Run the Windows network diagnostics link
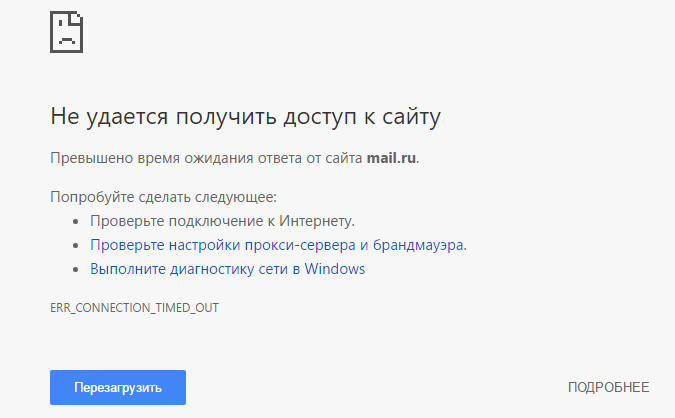Screen dimensions: 675x418 click(227, 269)
